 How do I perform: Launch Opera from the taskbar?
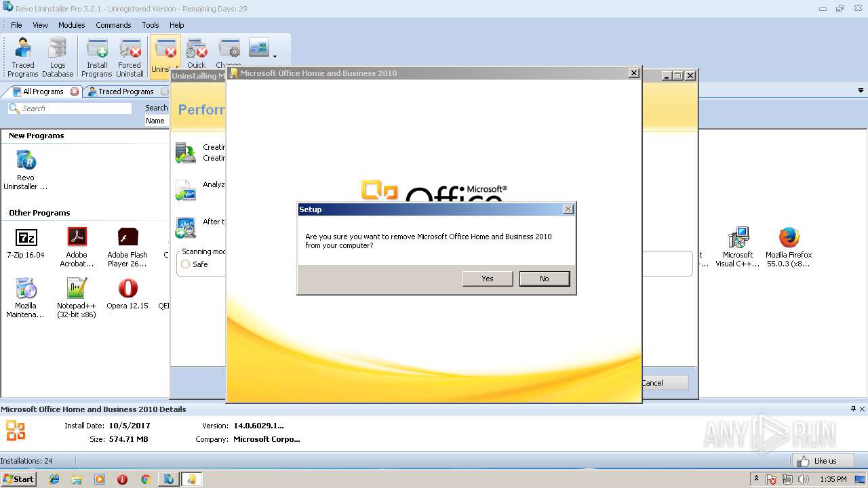click(122, 479)
